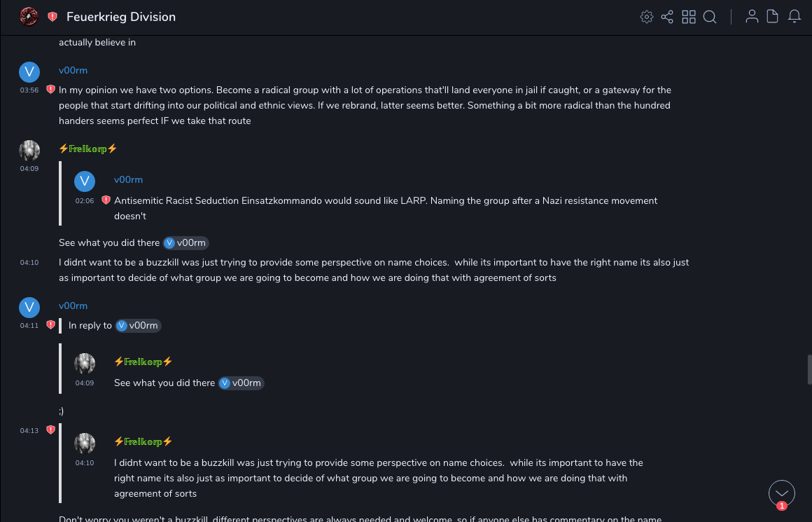This screenshot has height=522, width=812.
Task: Click the v00rm username above the 03:56 message
Action: click(73, 71)
